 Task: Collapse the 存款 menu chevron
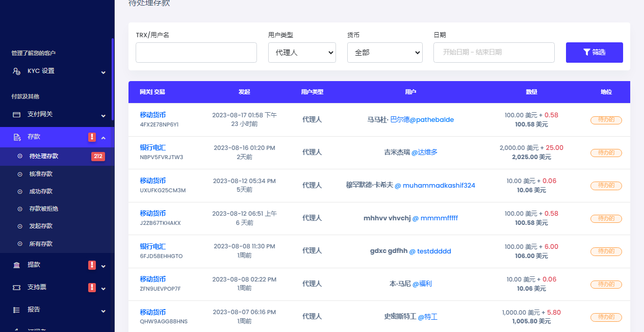tap(104, 138)
